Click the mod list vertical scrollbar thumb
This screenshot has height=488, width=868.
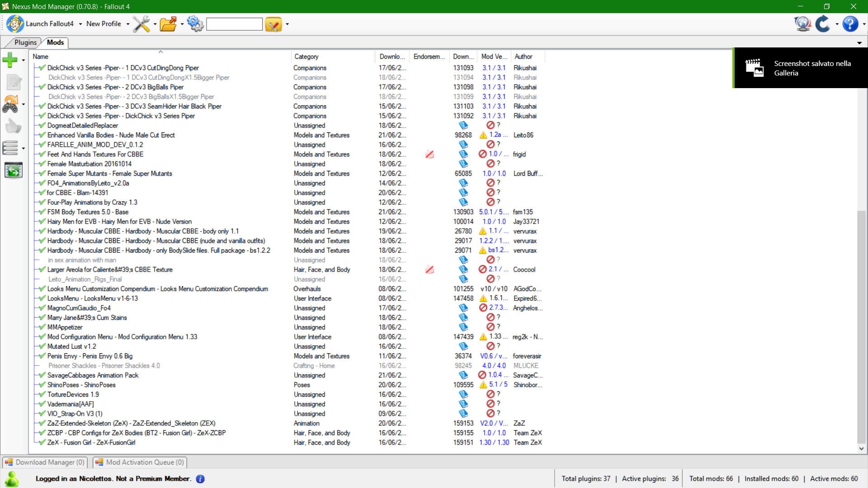[x=862, y=326]
